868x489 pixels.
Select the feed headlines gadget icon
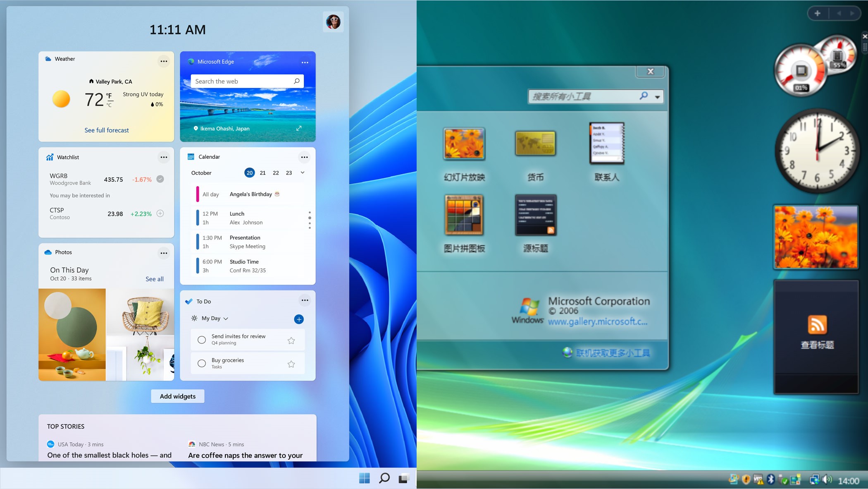pyautogui.click(x=535, y=215)
